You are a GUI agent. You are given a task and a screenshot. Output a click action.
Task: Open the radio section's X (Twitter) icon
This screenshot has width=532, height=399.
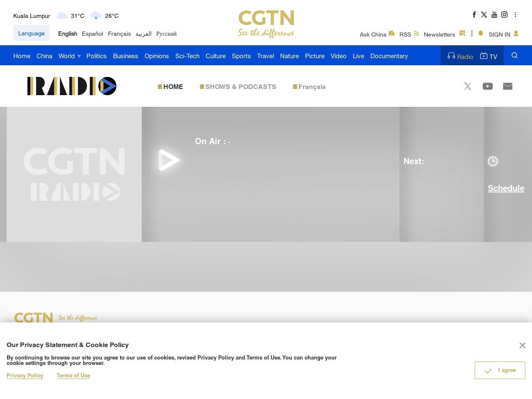[x=468, y=86]
